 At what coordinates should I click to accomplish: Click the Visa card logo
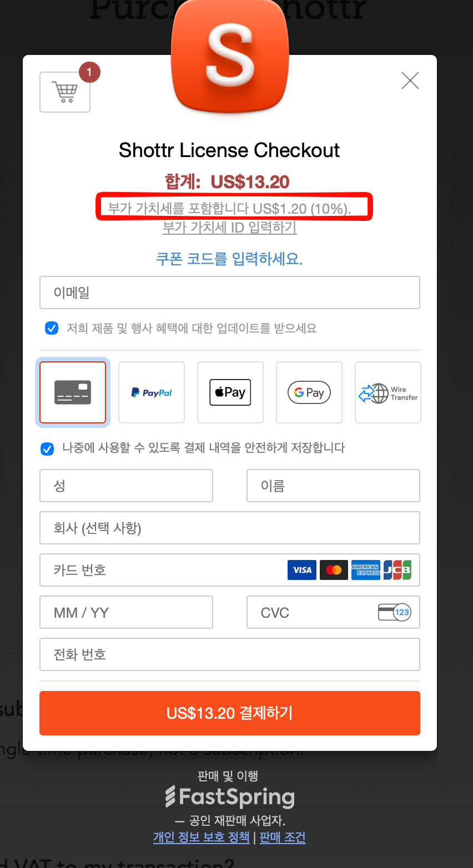coord(302,570)
